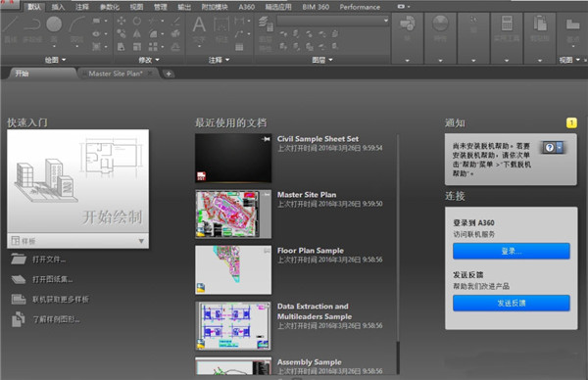
Task: Activate the Scale tool
Action: click(x=137, y=46)
